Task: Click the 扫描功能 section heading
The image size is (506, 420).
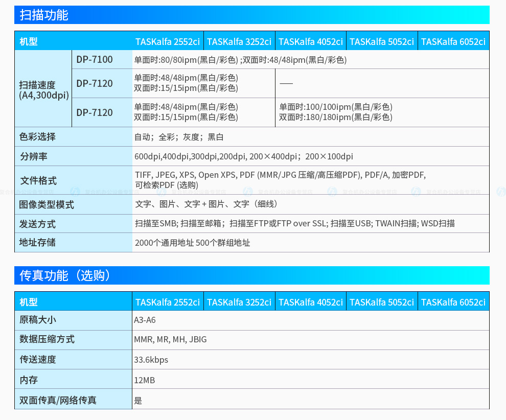Action: (44, 15)
